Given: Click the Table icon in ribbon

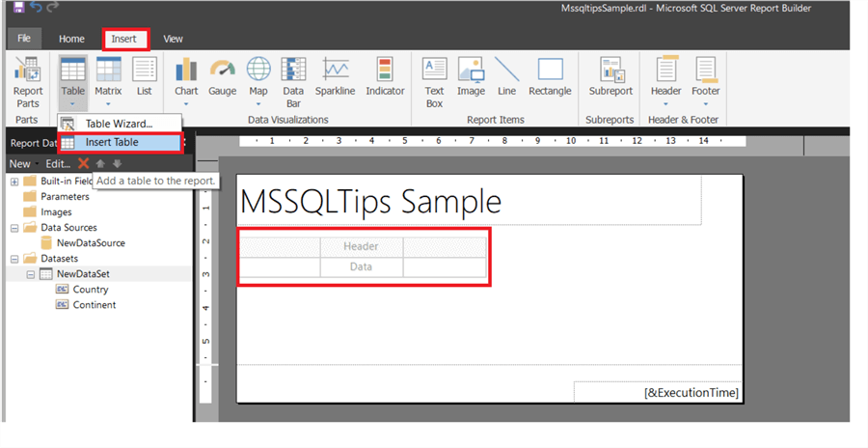Looking at the screenshot, I should coord(73,70).
